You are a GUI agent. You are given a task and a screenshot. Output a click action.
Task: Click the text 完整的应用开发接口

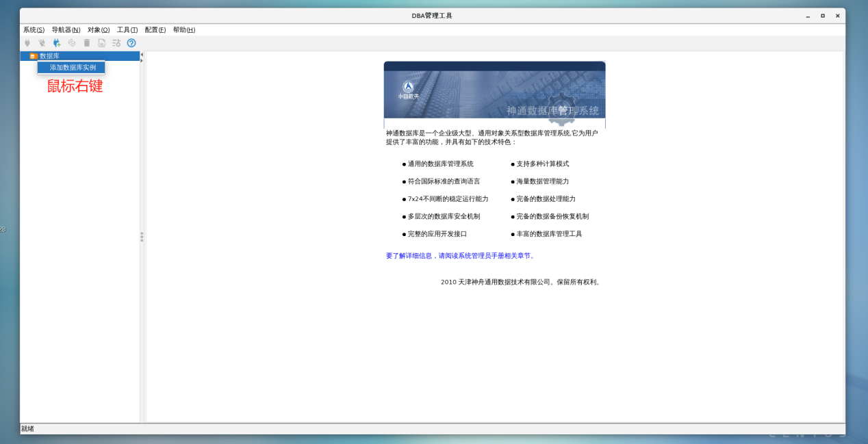click(437, 234)
